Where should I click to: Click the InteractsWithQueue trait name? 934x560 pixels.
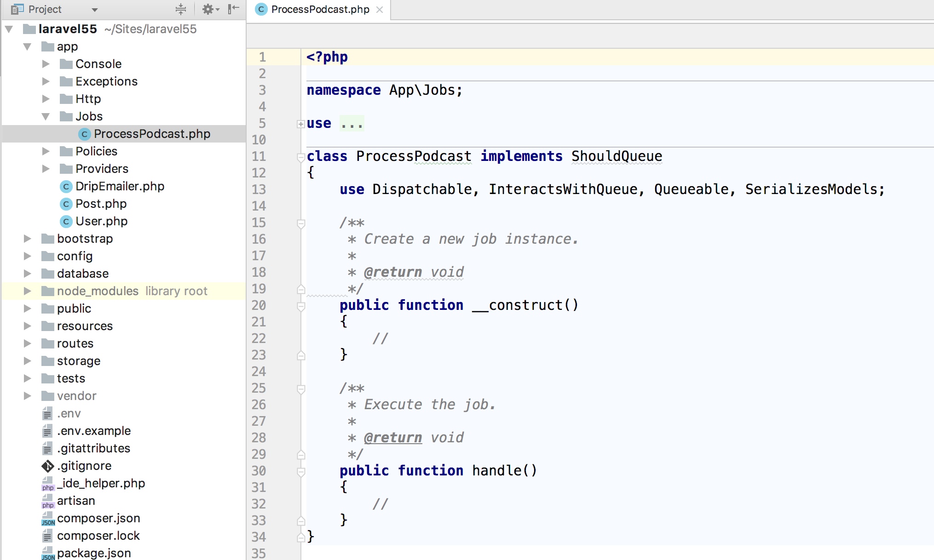coord(563,189)
